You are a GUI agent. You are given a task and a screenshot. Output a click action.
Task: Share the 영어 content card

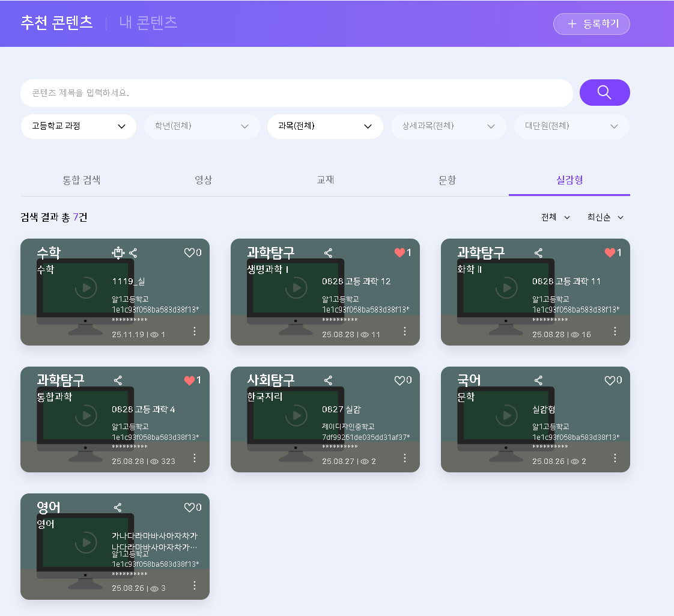point(118,508)
